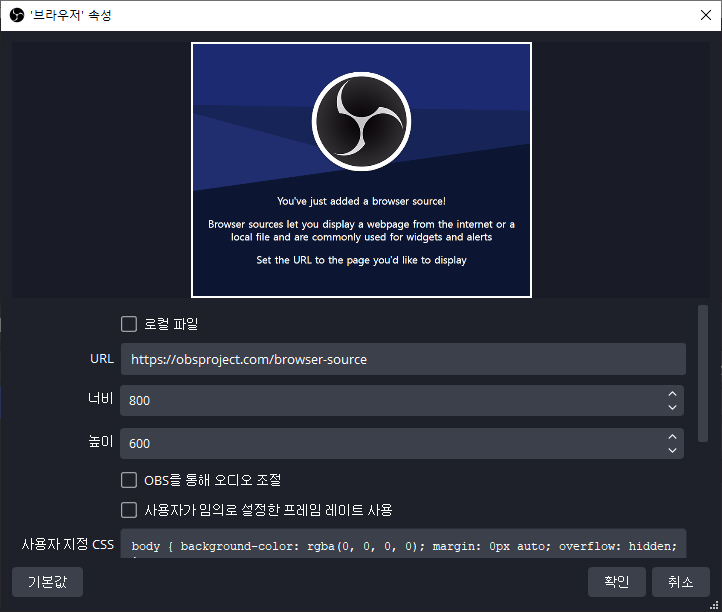Screen dimensions: 722x612
Task: Click "You've just added a browser source!" text
Action: (361, 201)
